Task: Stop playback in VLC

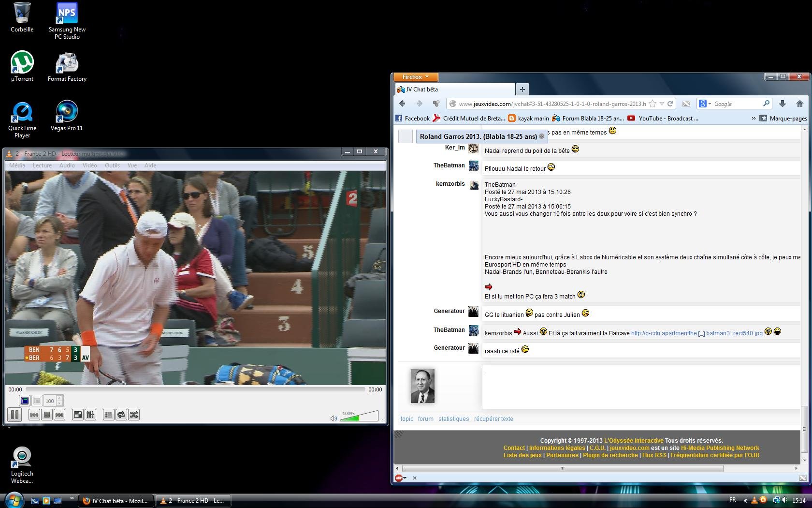Action: [x=47, y=415]
